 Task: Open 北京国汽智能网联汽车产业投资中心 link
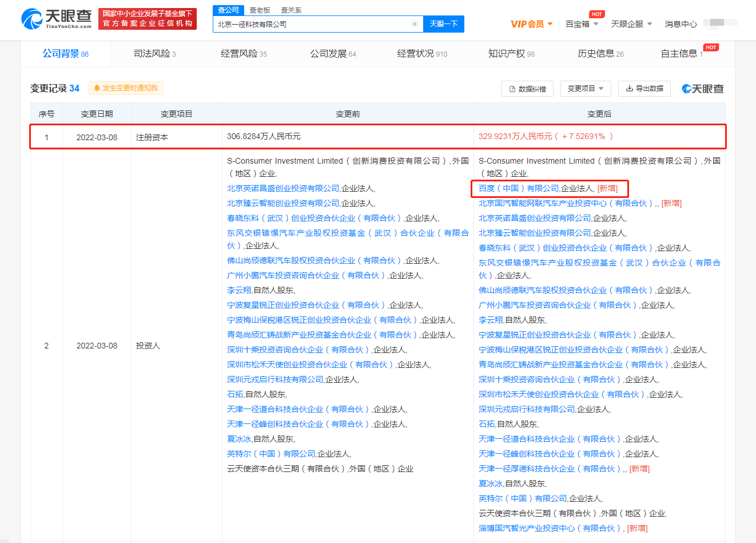pos(566,203)
